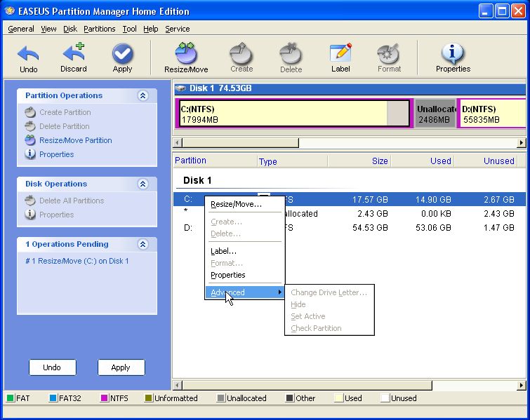Sort by the Unused column header
Viewport: 530px width, 420px height.
pos(485,161)
